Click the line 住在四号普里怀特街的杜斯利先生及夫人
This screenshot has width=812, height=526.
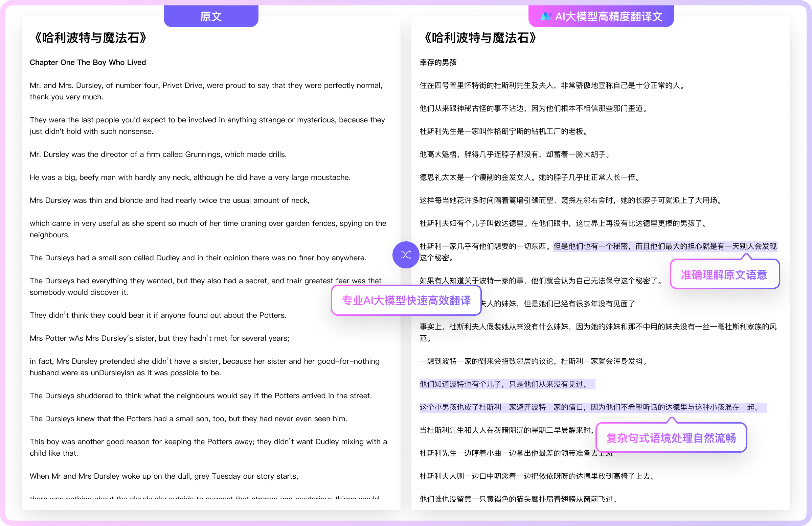[552, 85]
